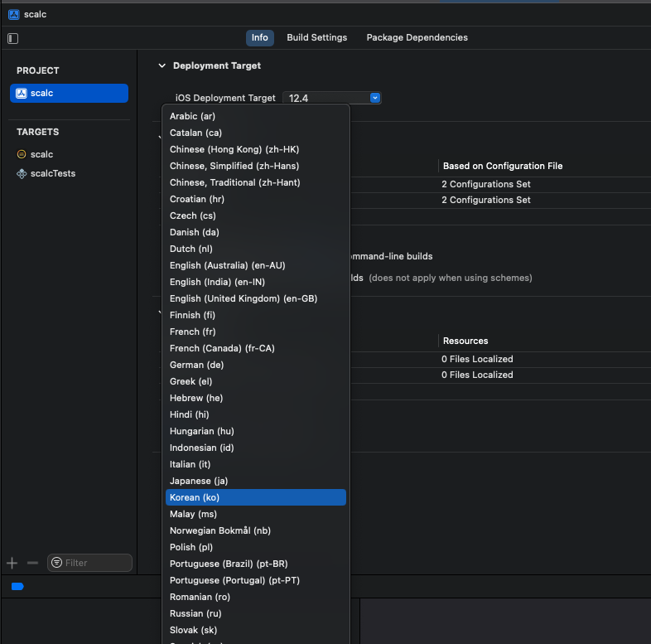This screenshot has width=651, height=644.
Task: Click the Filter field in targets sidebar
Action: 89,563
